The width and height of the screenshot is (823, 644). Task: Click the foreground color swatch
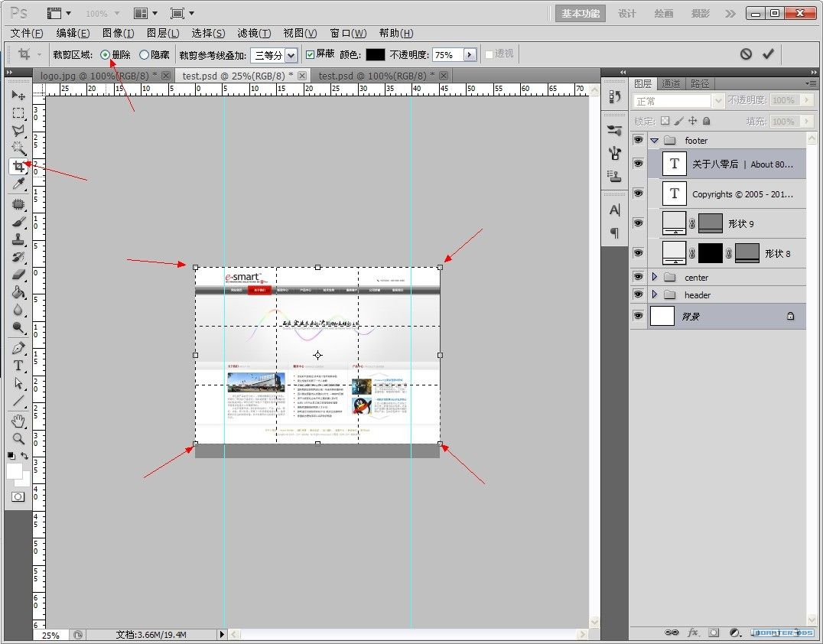pyautogui.click(x=15, y=471)
